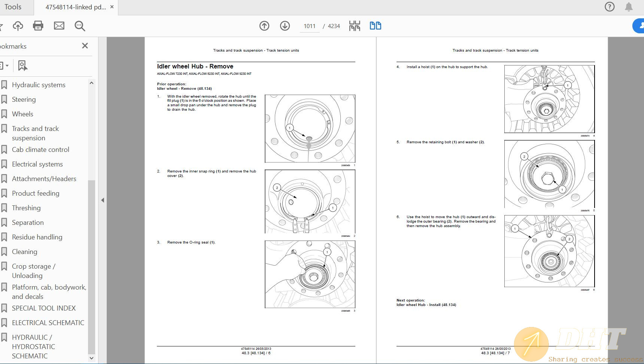Click the total page count 4234 text
644x364 pixels.
point(334,26)
